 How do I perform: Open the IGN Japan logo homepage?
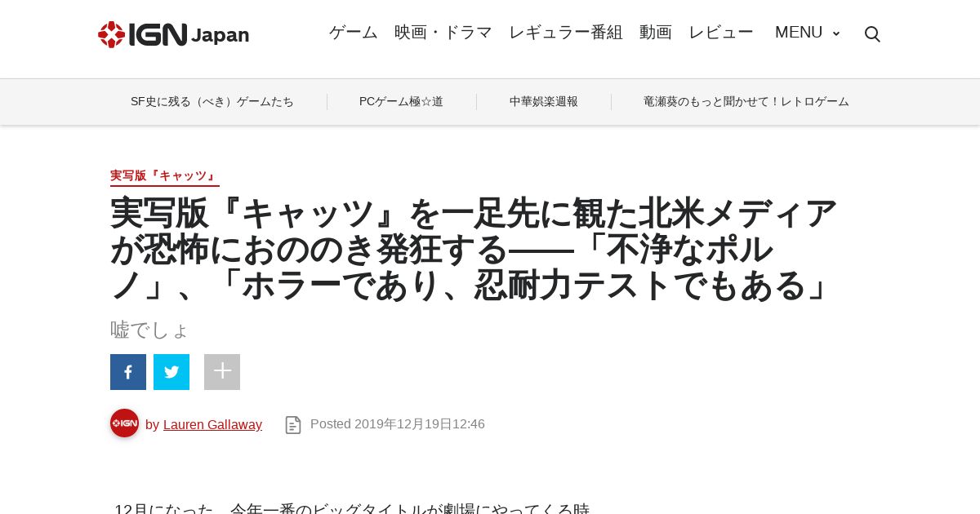173,34
